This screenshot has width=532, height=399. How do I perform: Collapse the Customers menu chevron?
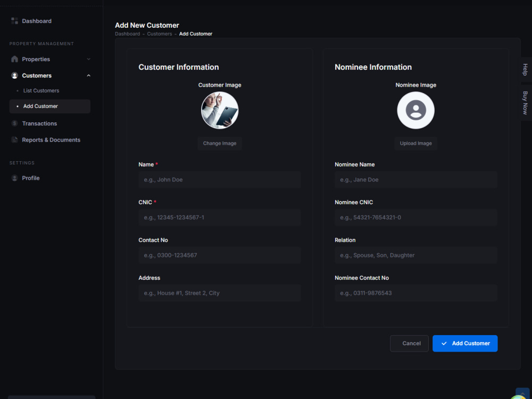click(88, 76)
